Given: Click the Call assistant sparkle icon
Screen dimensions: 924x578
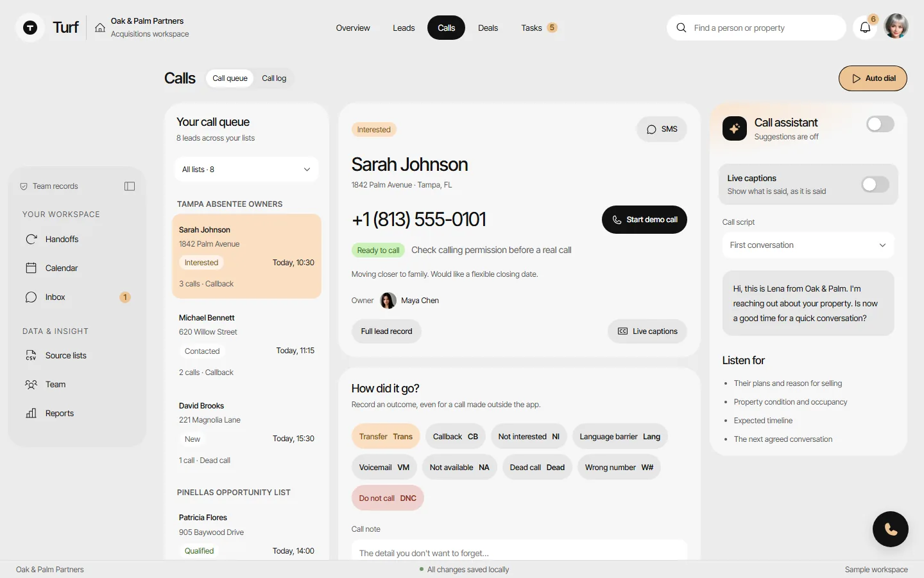Looking at the screenshot, I should (x=735, y=128).
